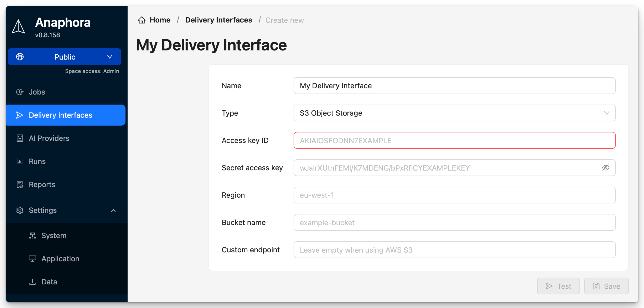Open Delivery Interfaces from the sidebar
This screenshot has width=644, height=308.
(x=60, y=115)
